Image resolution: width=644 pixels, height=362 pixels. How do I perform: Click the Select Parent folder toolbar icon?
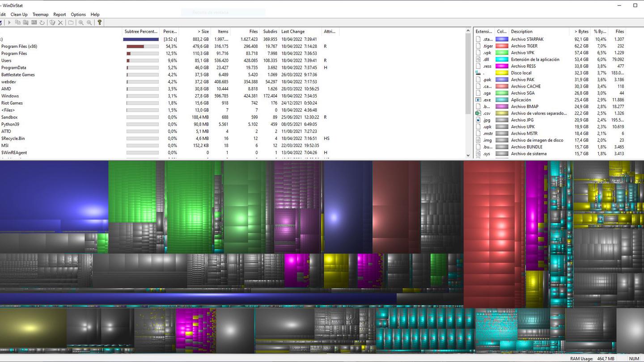click(x=71, y=22)
